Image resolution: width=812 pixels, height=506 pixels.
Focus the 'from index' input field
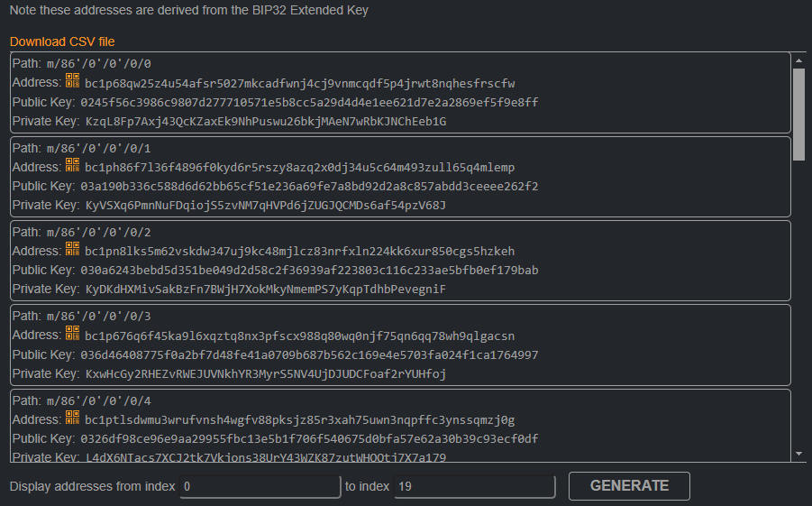[260, 487]
